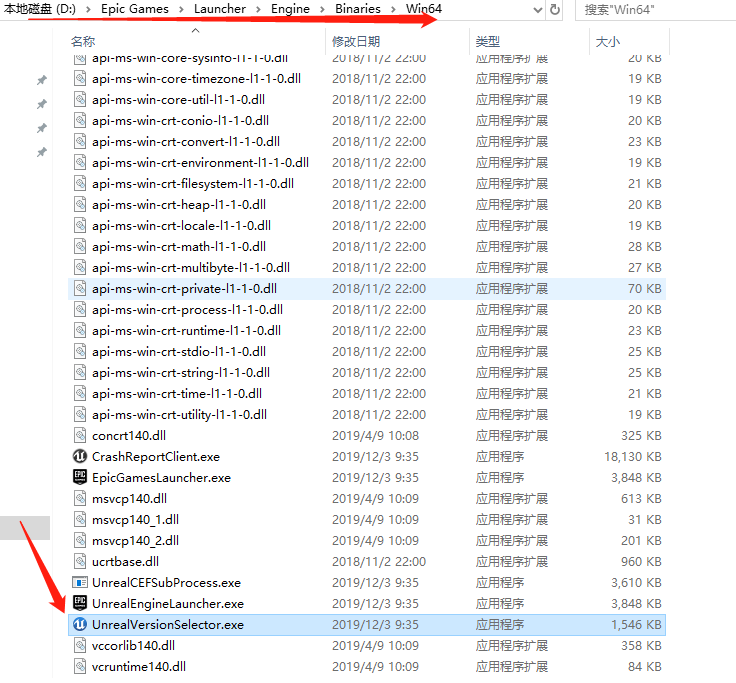Click icon of api-ms-win-core-timezone-l1-1-0.dll

[x=80, y=78]
